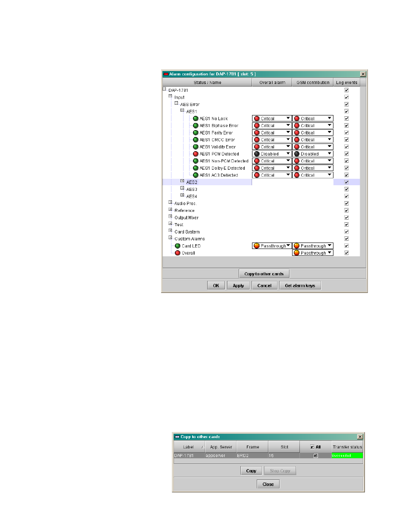Click green status icon for AES1 Validity Error

click(196, 147)
